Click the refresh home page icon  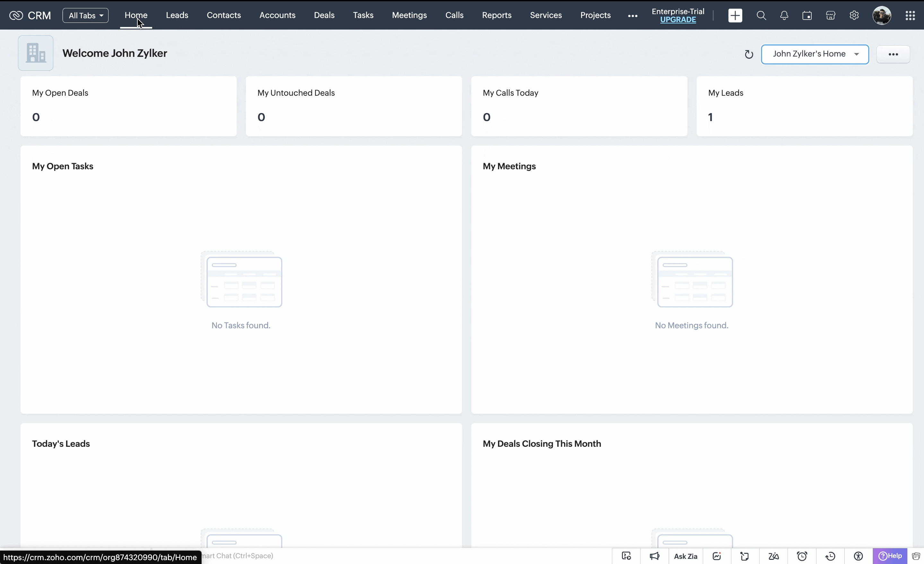[748, 54]
